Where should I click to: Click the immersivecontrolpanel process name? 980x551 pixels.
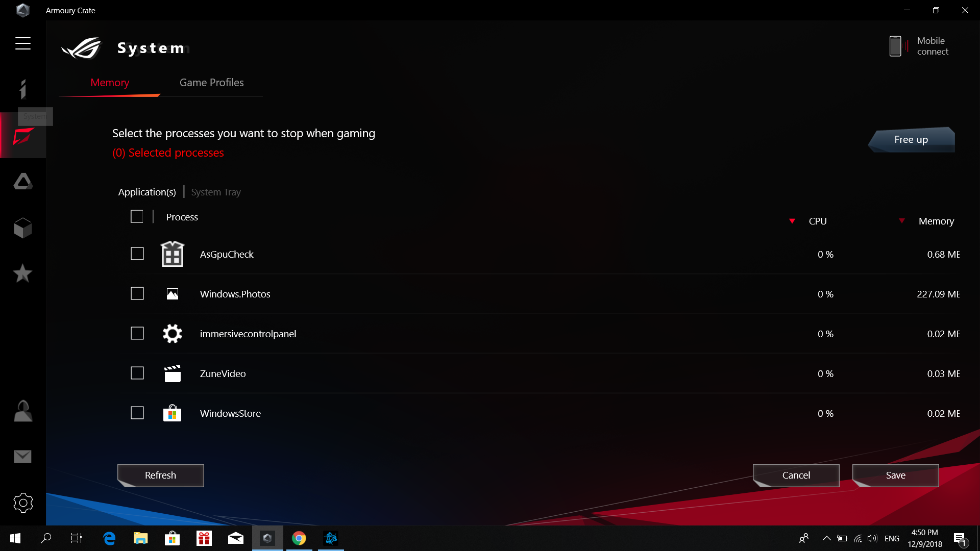click(248, 334)
